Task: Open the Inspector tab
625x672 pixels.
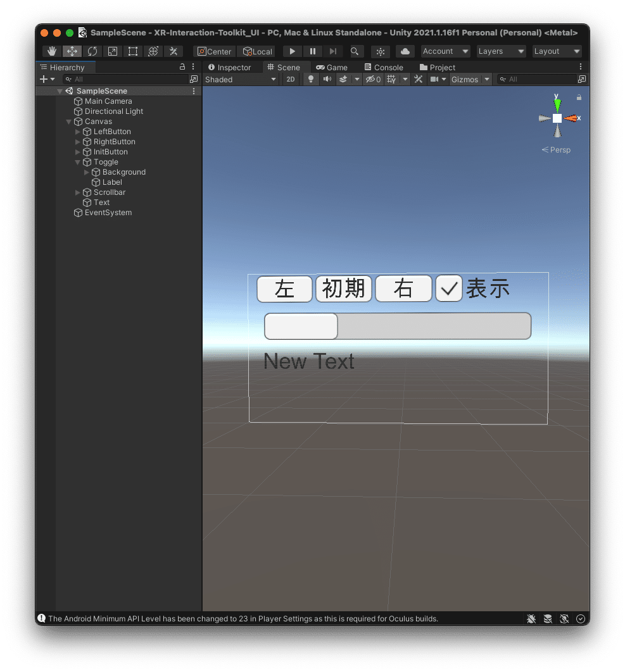Action: (229, 67)
